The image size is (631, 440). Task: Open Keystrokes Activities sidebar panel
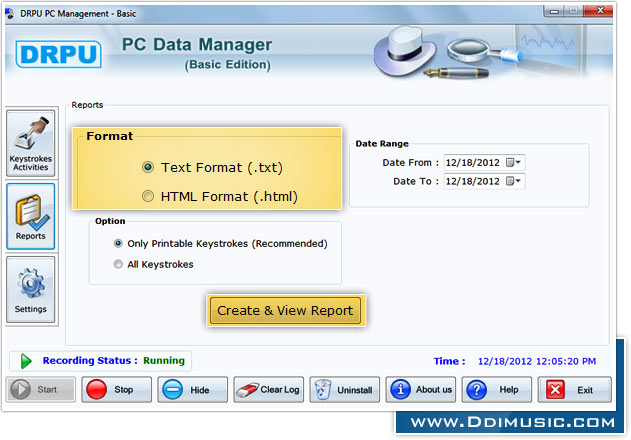click(31, 143)
